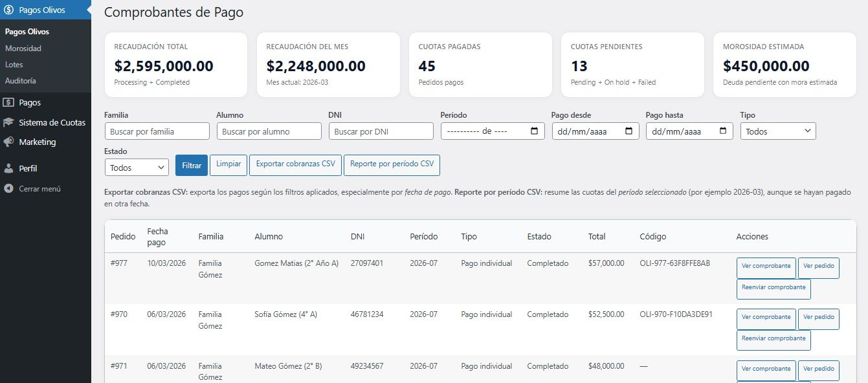Open Sistema de Cuotas menu
This screenshot has width=868, height=383.
(x=45, y=122)
